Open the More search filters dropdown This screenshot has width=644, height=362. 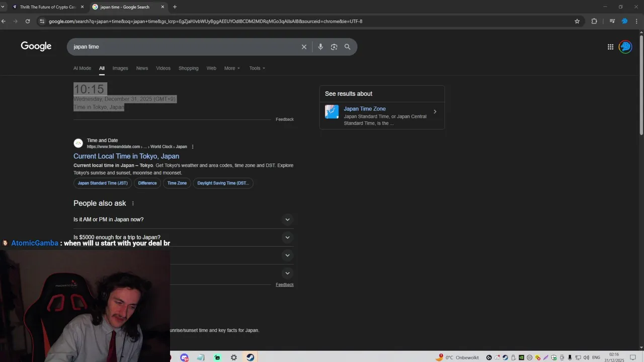232,68
